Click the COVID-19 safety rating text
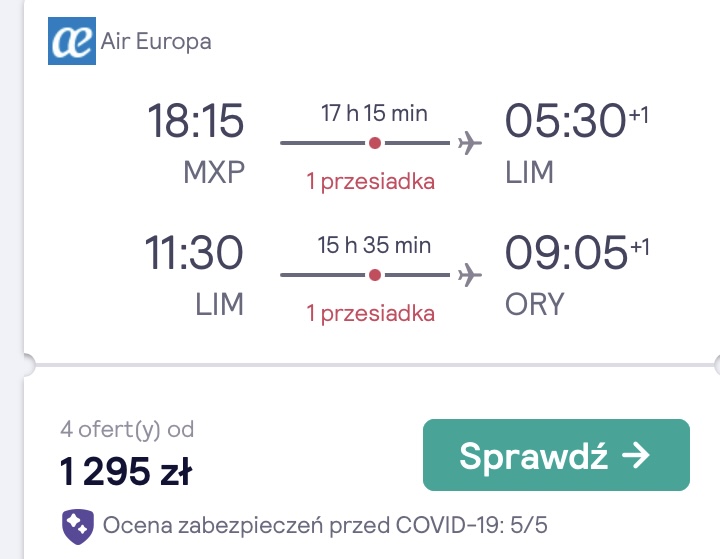 click(x=325, y=525)
